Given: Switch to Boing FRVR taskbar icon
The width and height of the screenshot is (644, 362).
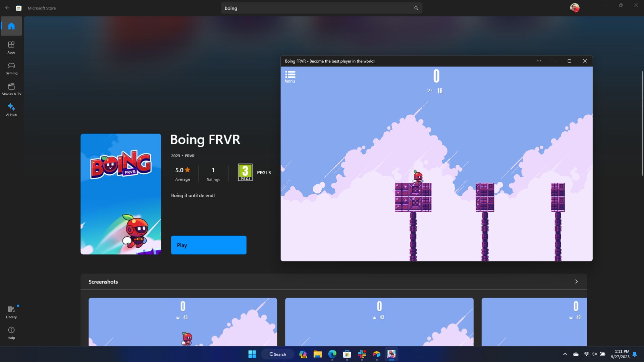Looking at the screenshot, I should point(391,354).
